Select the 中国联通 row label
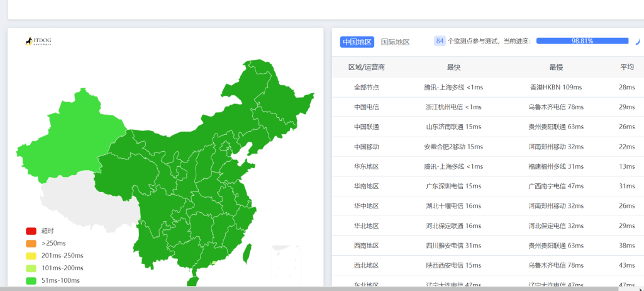Viewport: 644px width, 291px height. (367, 127)
